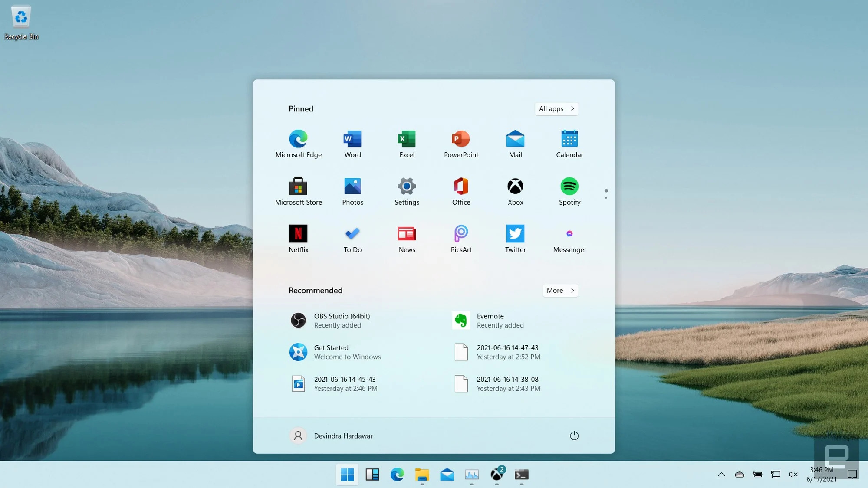This screenshot has height=488, width=868.
Task: Launch Xbox app
Action: pyautogui.click(x=515, y=190)
